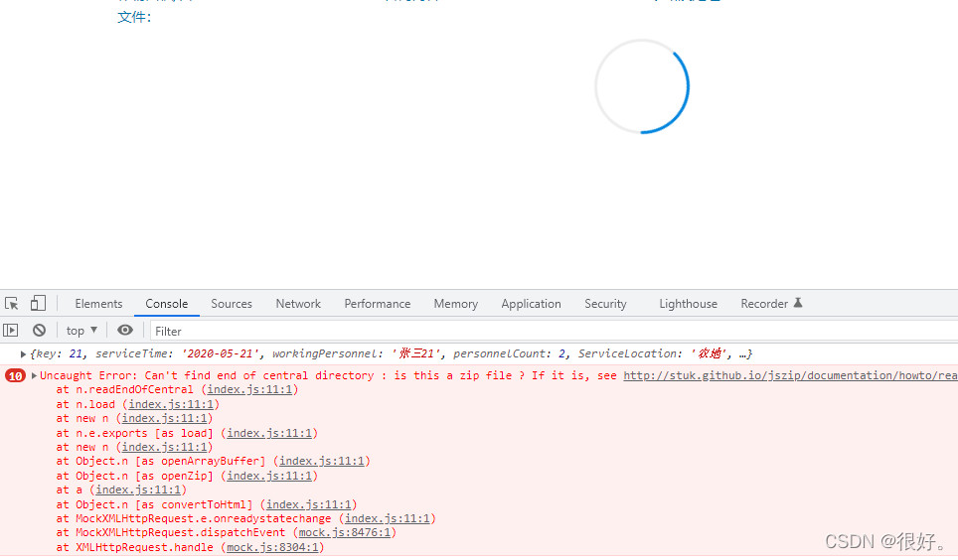This screenshot has width=958, height=560.
Task: Activate the inspect element picker icon
Action: click(x=12, y=304)
